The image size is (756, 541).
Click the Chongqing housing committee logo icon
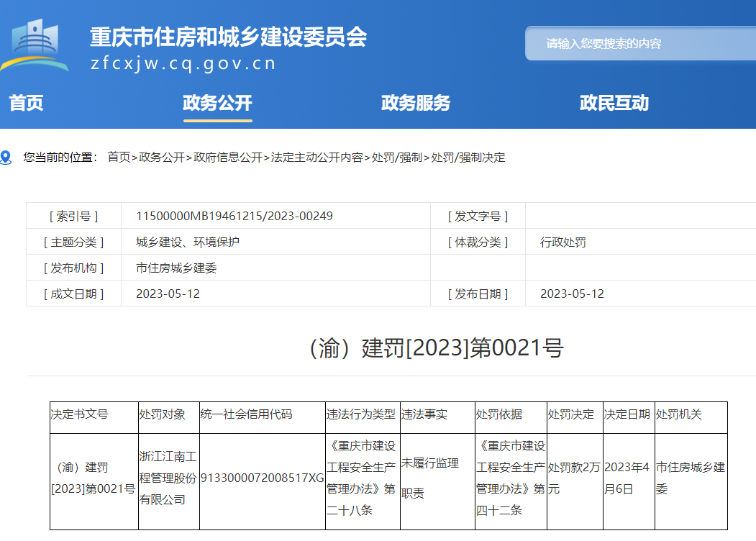(36, 46)
